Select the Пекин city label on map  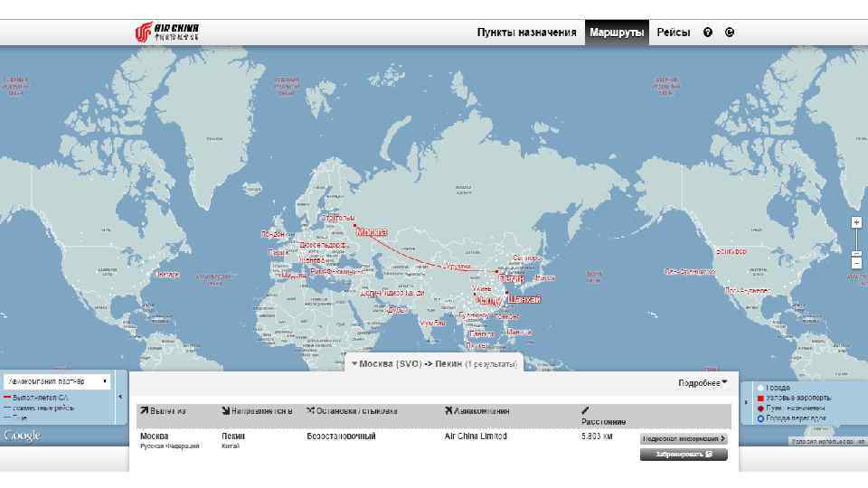tap(512, 279)
